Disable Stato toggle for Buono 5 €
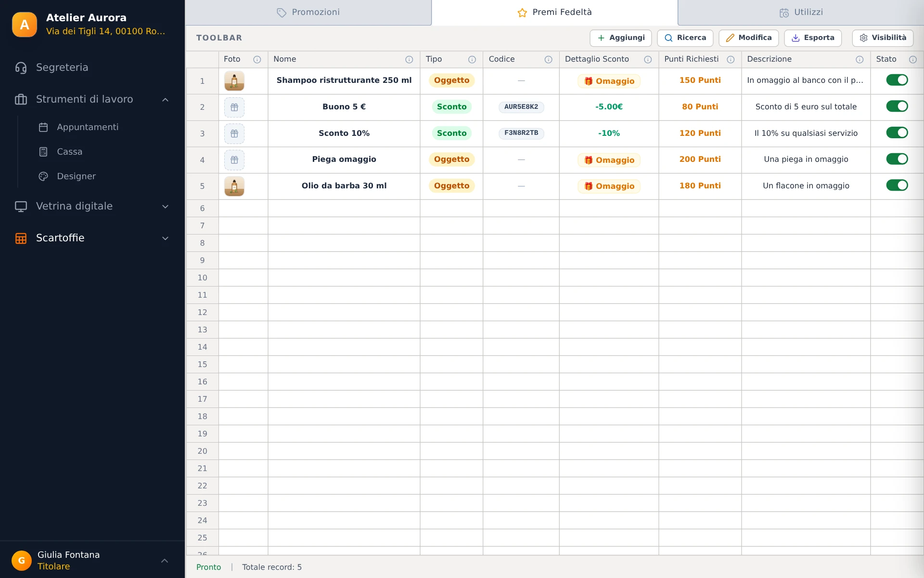Viewport: 924px width, 578px height. (x=897, y=106)
